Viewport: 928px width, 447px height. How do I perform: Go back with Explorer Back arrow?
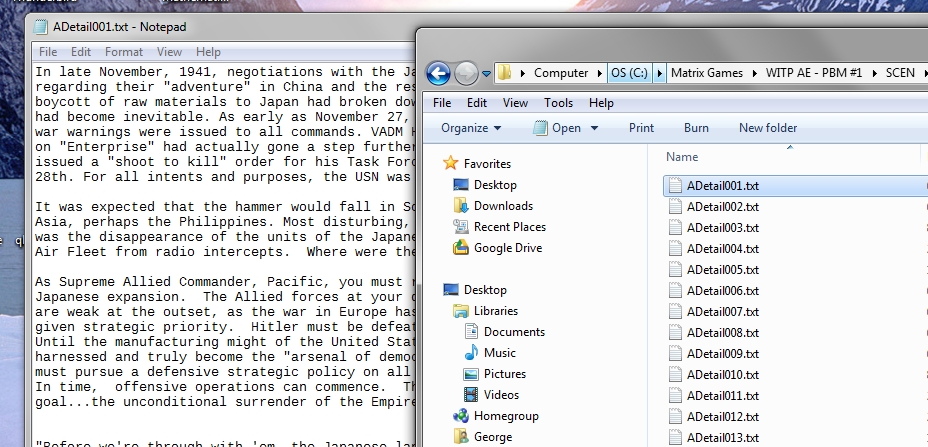click(438, 73)
